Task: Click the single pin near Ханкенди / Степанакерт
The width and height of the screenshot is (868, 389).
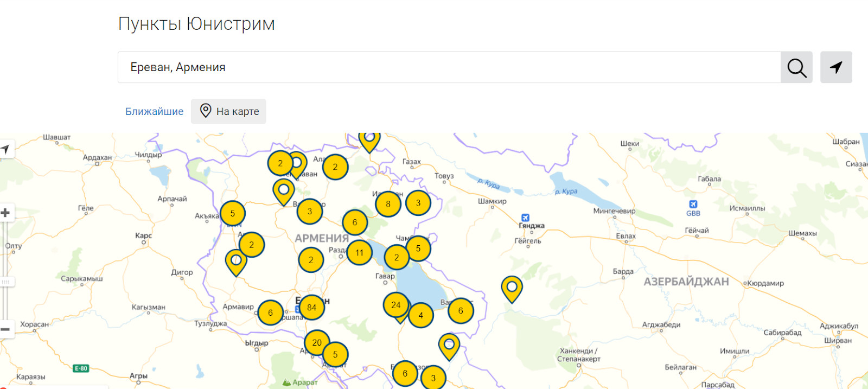Action: pyautogui.click(x=449, y=347)
